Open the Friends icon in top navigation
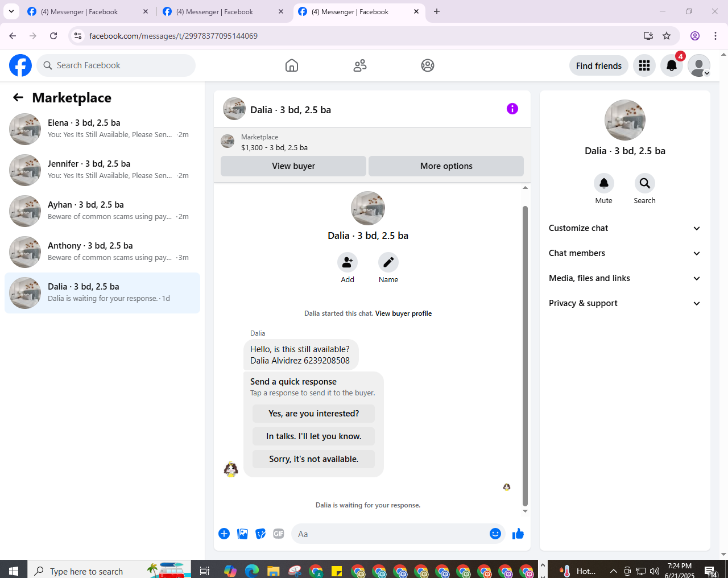The height and width of the screenshot is (578, 728). click(360, 65)
